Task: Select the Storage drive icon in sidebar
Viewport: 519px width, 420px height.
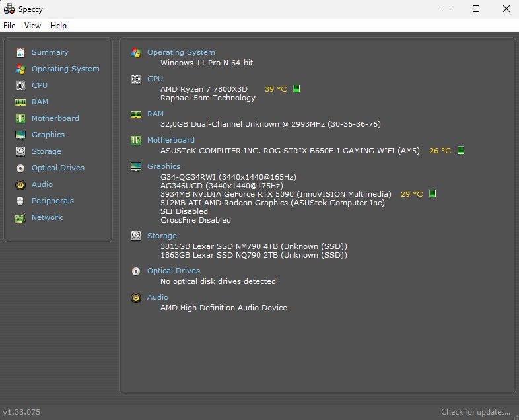Action: [20, 151]
